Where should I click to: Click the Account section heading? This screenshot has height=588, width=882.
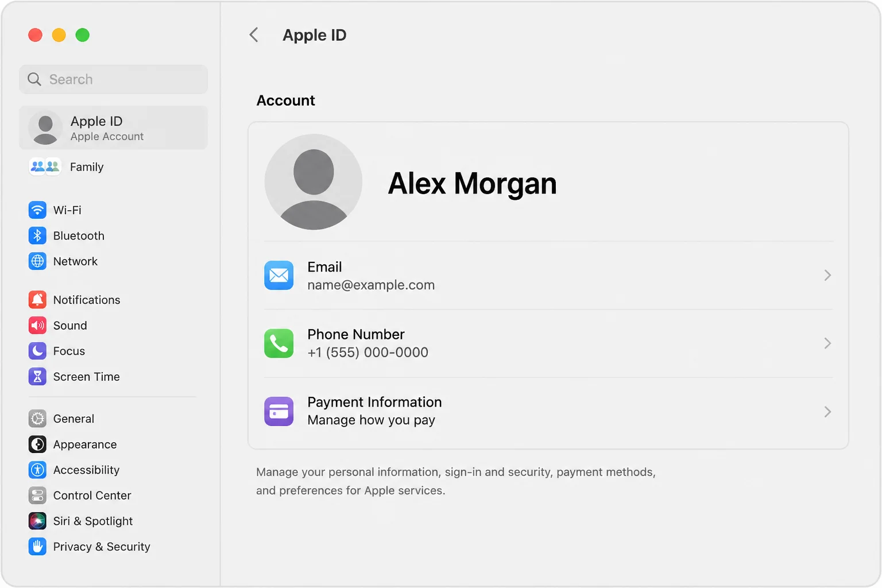click(285, 100)
